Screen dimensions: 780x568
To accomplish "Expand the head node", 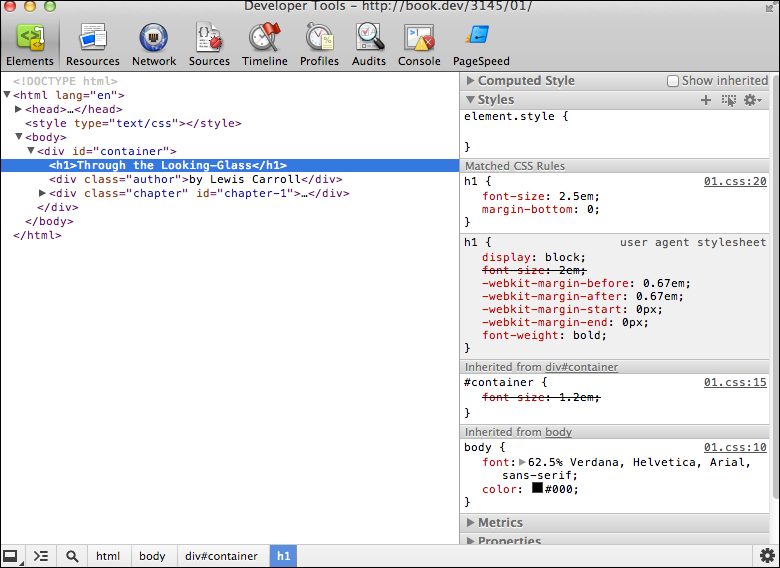I will coord(18,108).
